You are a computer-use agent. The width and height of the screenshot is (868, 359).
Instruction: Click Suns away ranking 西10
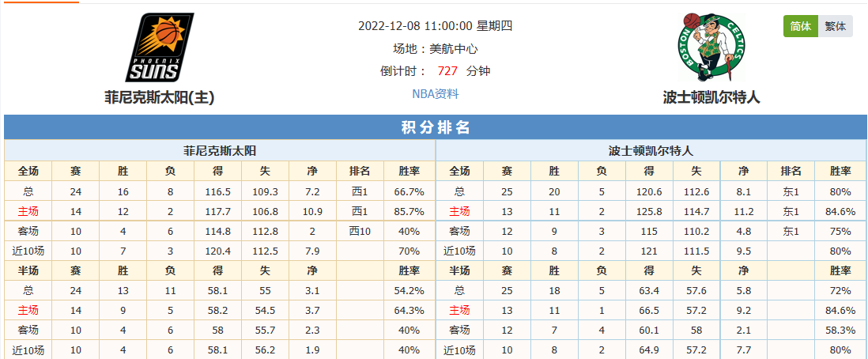(x=361, y=231)
